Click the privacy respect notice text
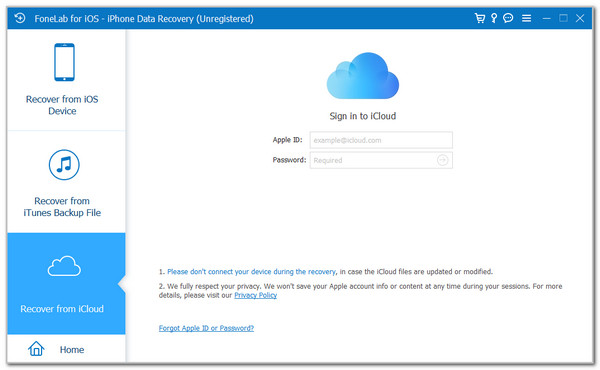Viewport: 600px width, 370px height. pyautogui.click(x=360, y=290)
